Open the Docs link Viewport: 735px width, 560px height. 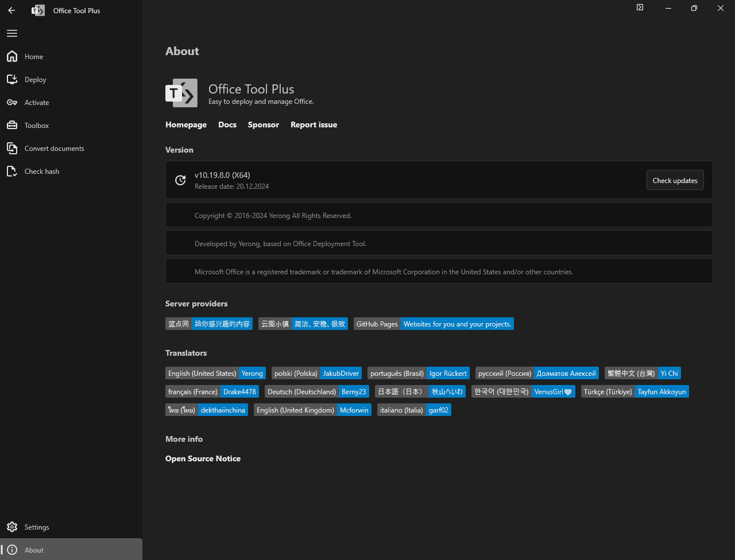tap(227, 125)
